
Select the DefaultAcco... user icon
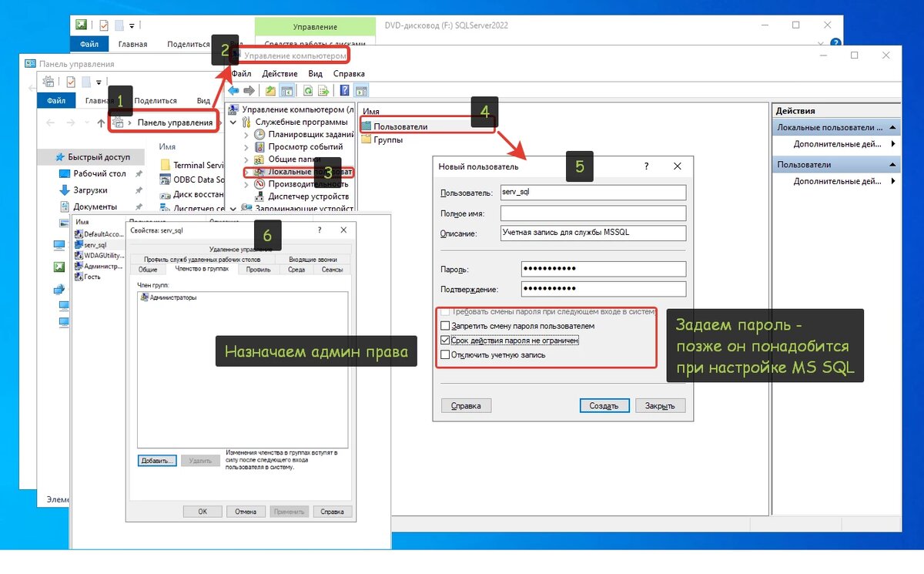pyautogui.click(x=79, y=233)
